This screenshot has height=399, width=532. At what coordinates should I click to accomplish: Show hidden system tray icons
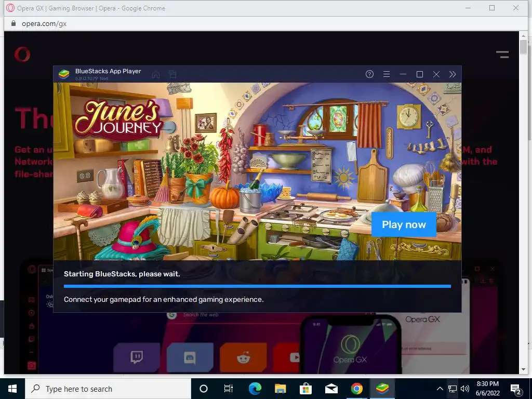[x=440, y=389]
